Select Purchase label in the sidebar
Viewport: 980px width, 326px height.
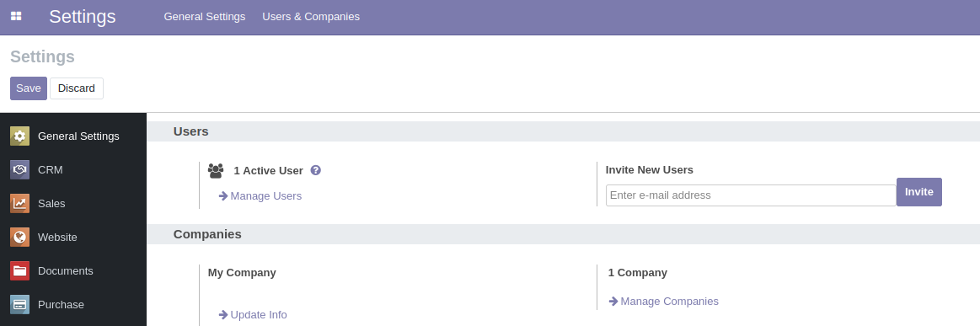(61, 305)
